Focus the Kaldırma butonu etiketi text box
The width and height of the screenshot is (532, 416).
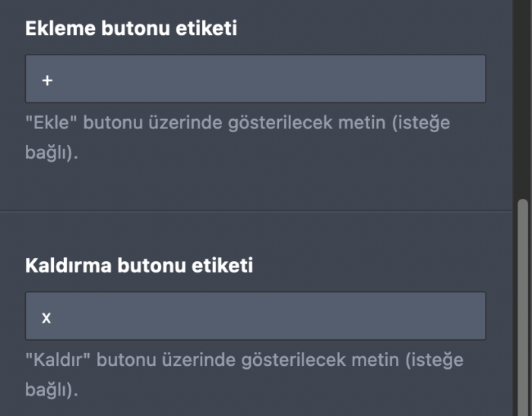255,316
